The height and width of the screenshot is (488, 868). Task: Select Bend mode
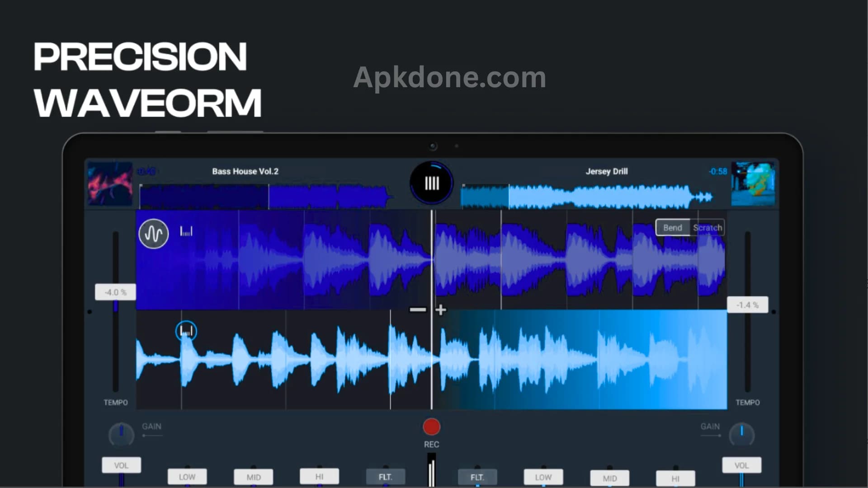click(673, 228)
